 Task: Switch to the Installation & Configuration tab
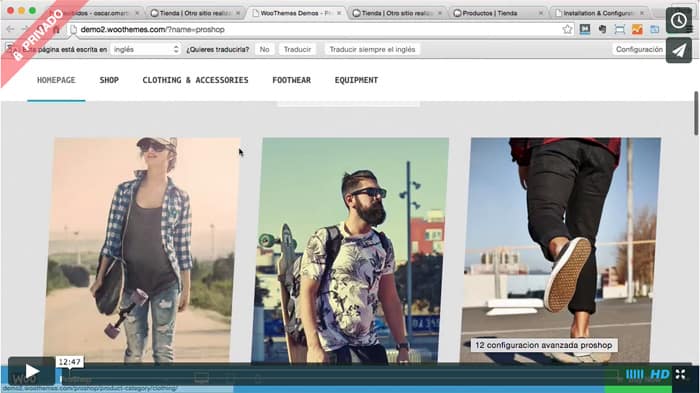tap(598, 13)
